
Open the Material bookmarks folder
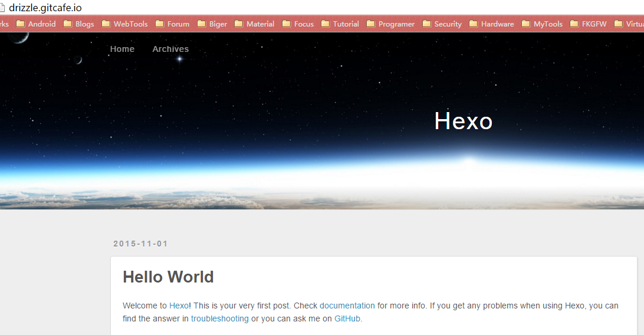(254, 24)
